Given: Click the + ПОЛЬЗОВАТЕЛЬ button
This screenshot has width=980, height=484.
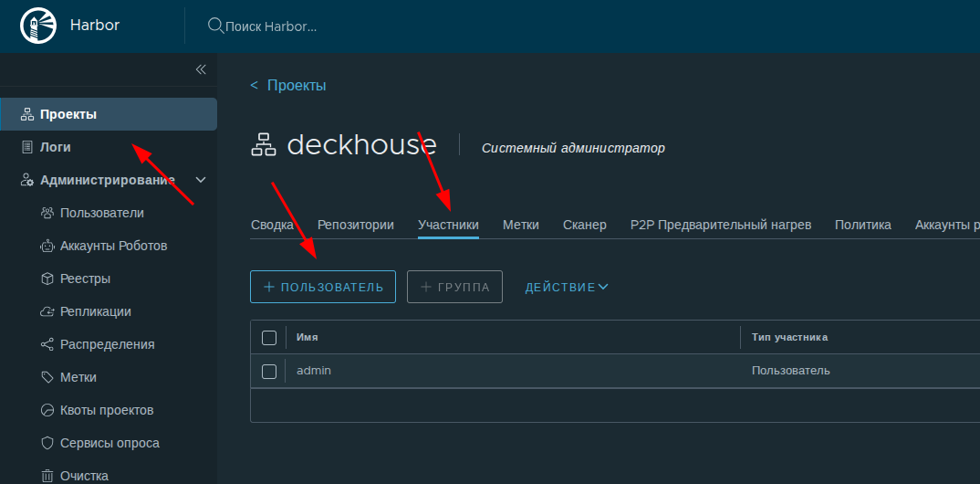Looking at the screenshot, I should click(323, 287).
